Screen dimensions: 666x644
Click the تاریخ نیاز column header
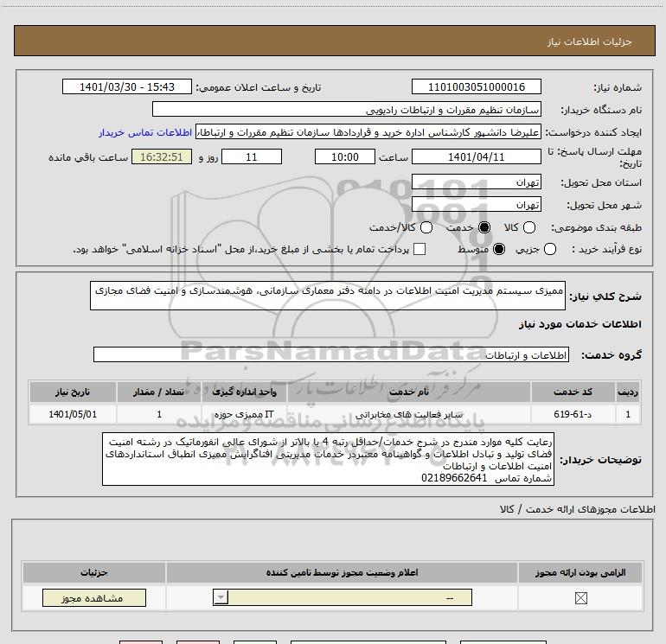(x=73, y=392)
